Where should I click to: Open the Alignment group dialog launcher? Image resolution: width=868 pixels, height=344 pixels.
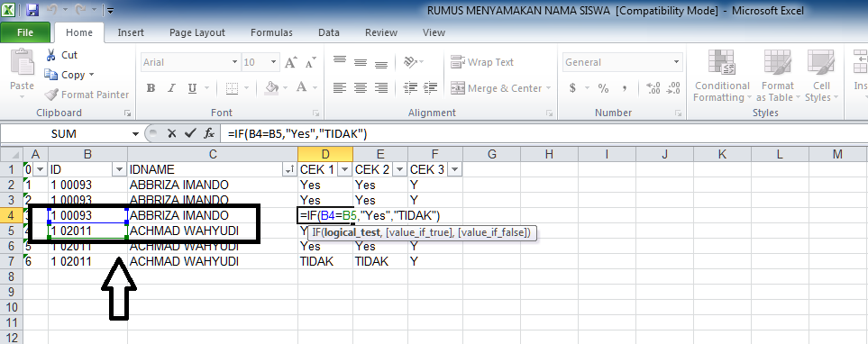[549, 113]
